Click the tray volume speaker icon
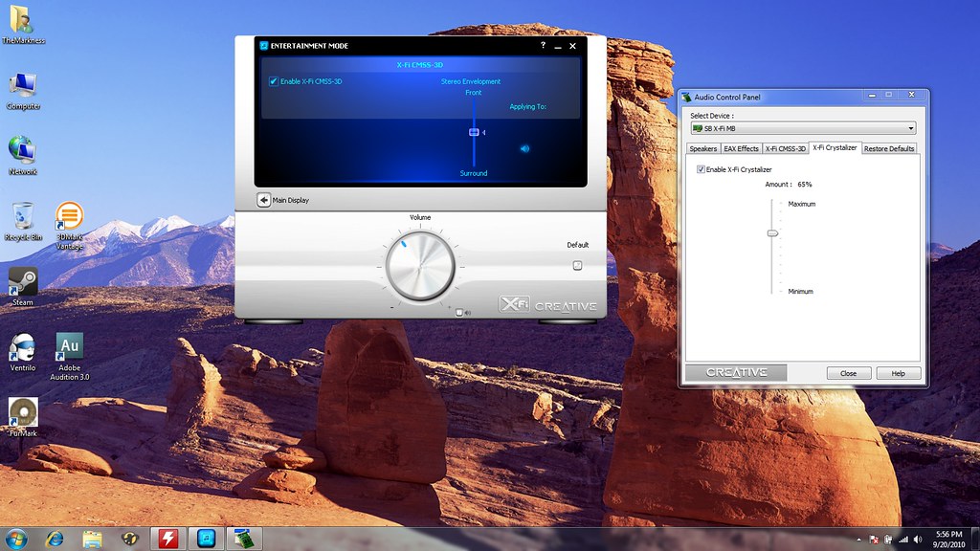Viewport: 980px width, 551px height. pos(918,540)
